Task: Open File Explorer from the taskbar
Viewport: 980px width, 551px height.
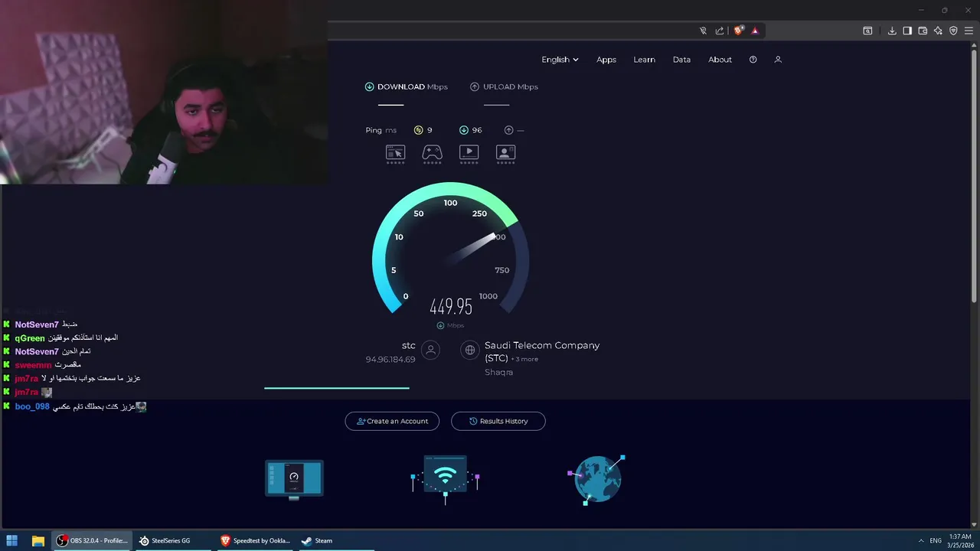Action: point(38,540)
